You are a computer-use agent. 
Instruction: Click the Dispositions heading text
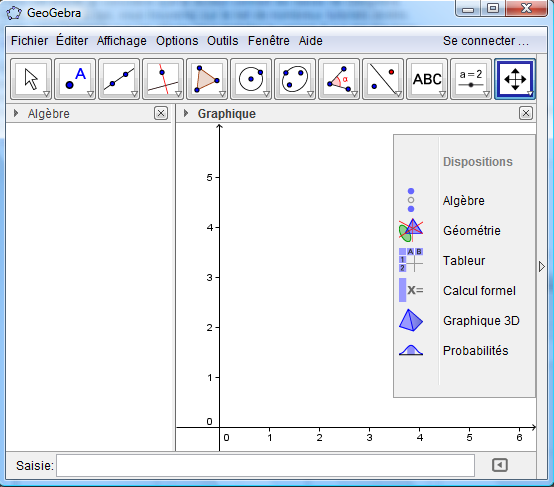pos(478,162)
